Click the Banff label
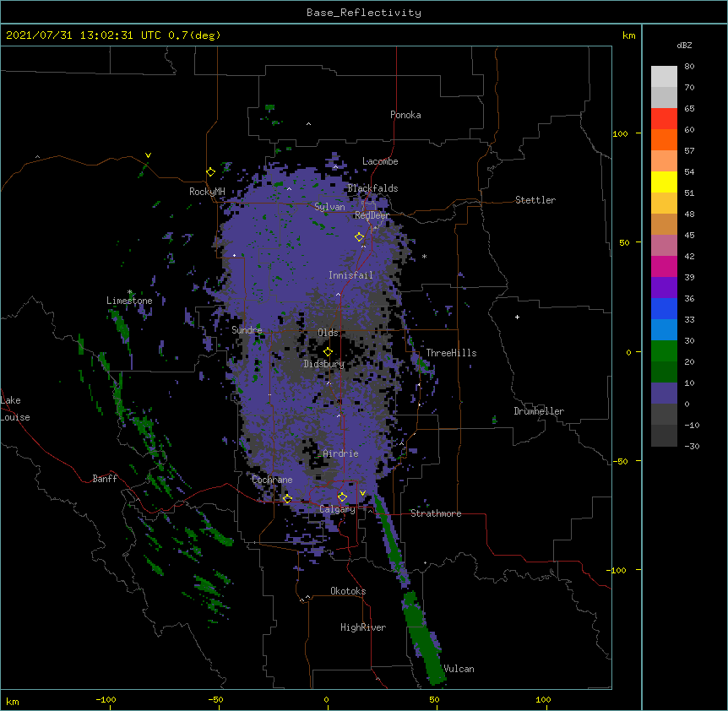The width and height of the screenshot is (728, 711). (x=105, y=479)
